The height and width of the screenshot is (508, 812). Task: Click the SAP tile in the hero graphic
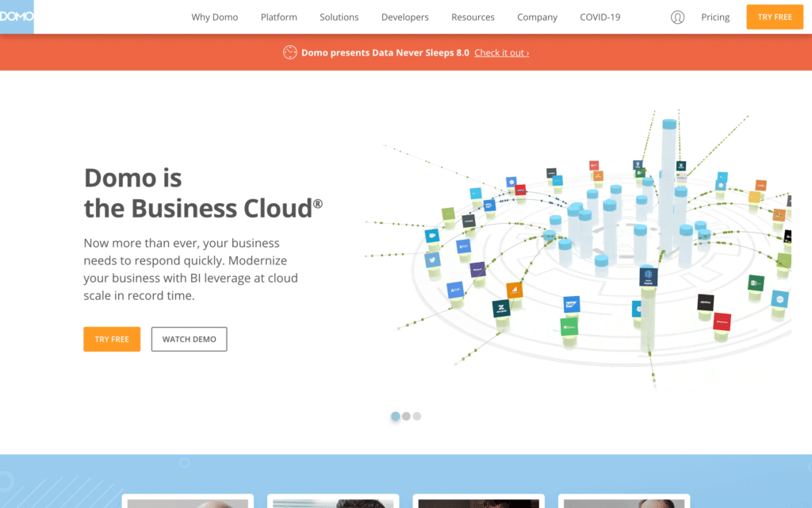coord(571,304)
